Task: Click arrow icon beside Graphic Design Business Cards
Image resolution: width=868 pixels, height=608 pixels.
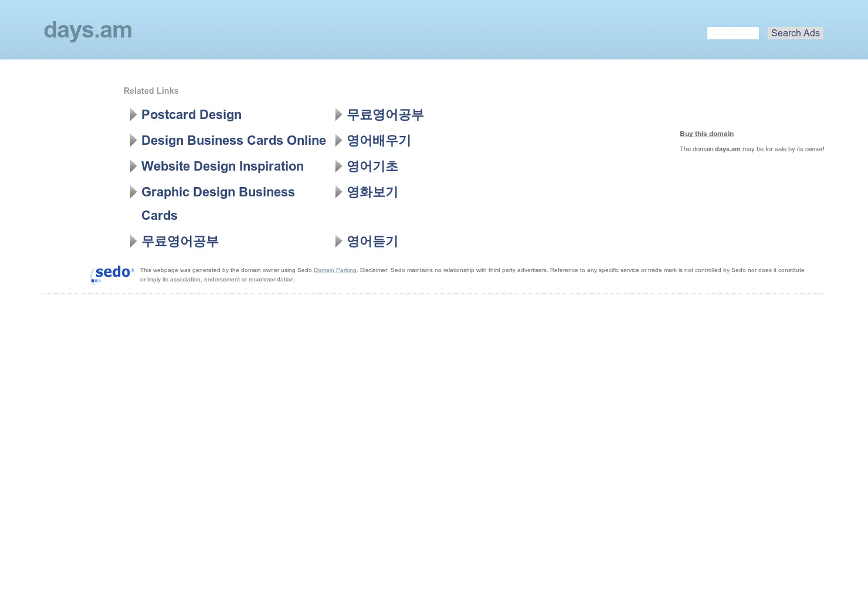Action: point(133,192)
